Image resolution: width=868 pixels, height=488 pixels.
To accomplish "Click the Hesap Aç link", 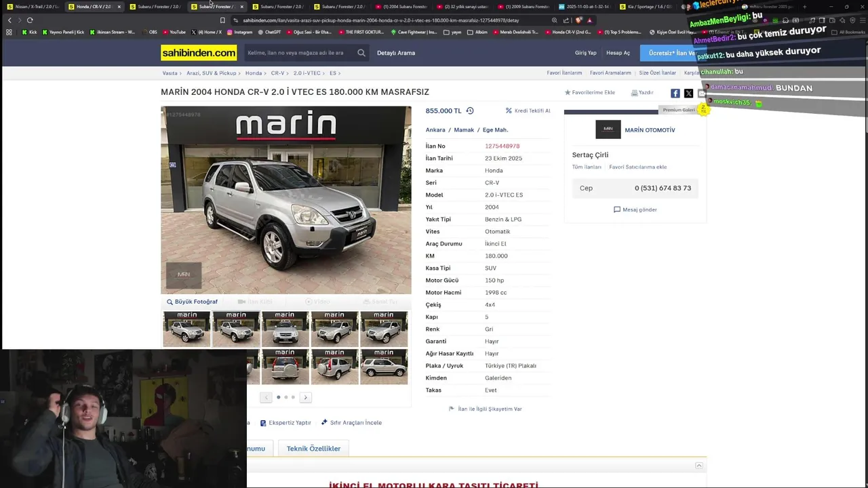I will (x=618, y=53).
